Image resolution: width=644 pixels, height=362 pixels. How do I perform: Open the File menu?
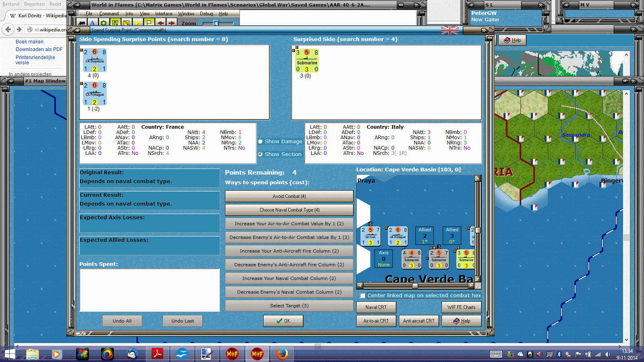point(89,14)
